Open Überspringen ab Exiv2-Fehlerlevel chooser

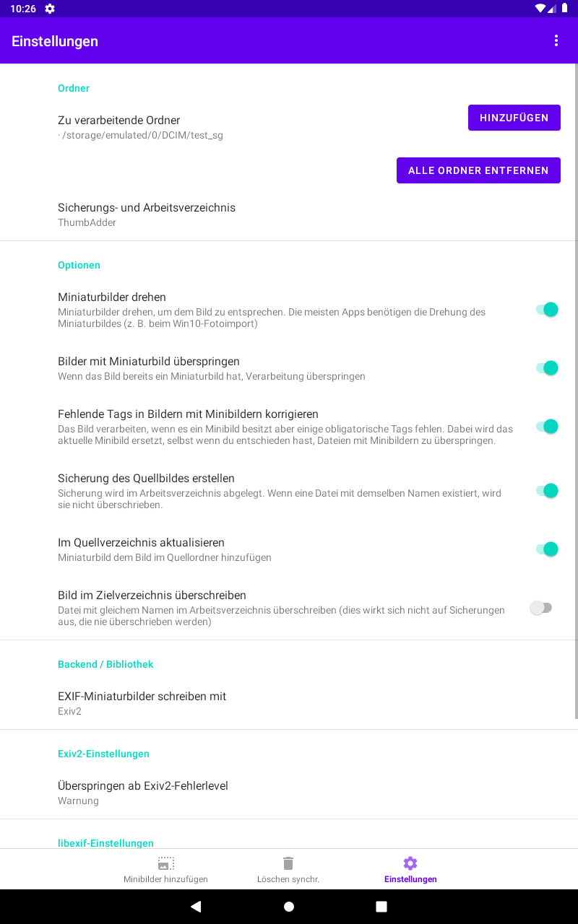point(143,793)
